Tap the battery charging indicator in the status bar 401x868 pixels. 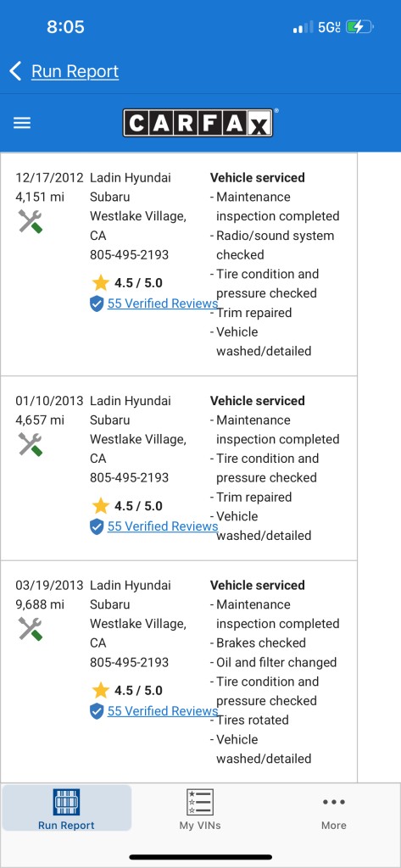click(x=359, y=26)
